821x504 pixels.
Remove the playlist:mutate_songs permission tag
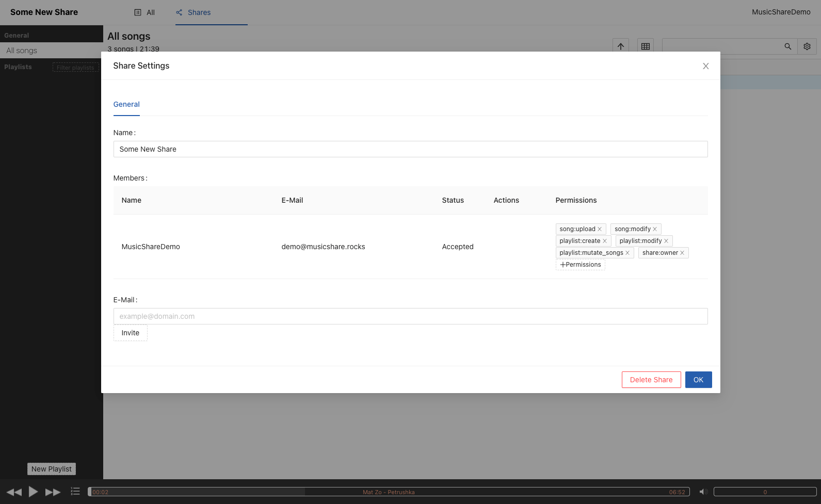[x=627, y=253]
